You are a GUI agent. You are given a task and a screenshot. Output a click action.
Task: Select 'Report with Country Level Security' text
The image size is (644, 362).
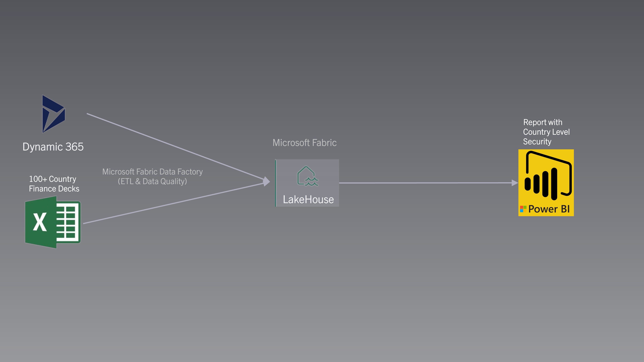tap(546, 132)
